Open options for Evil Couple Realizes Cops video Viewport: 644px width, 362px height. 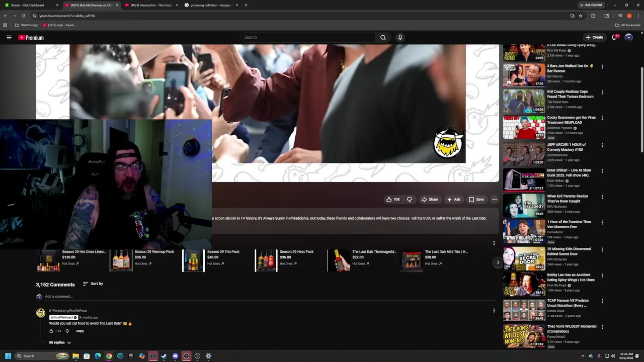point(602,93)
